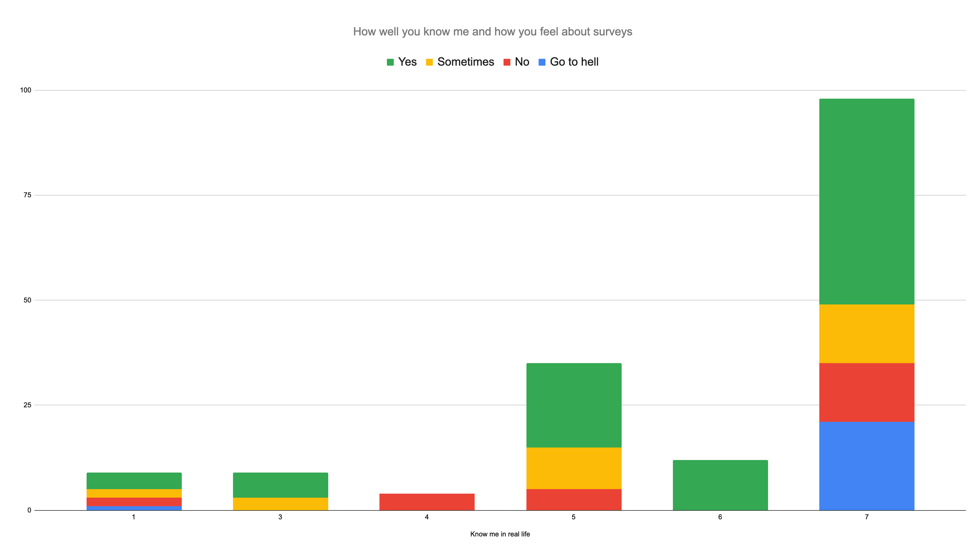980x549 pixels.
Task: Click the green Yes segment of bar 1
Action: coord(134,481)
